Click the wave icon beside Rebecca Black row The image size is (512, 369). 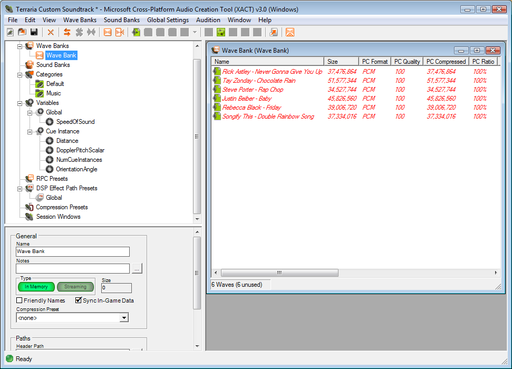click(x=217, y=107)
